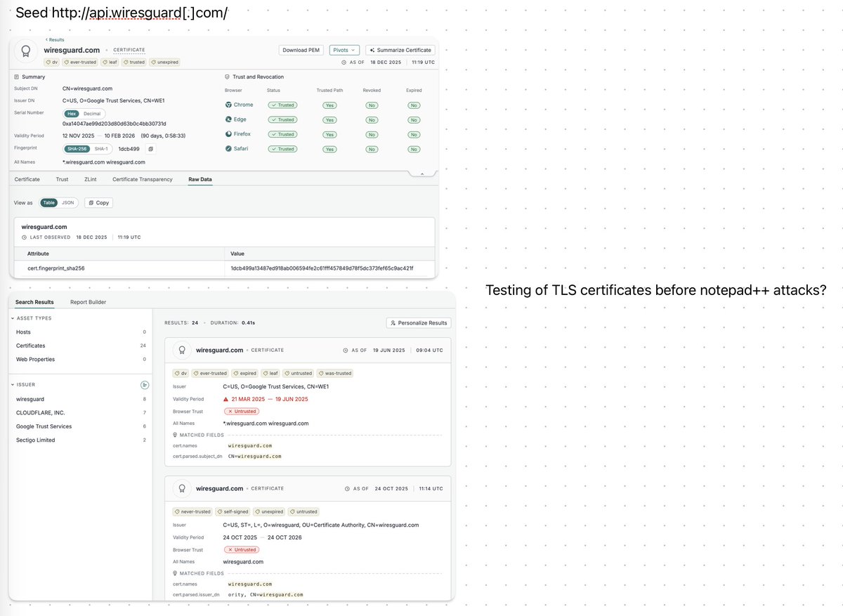This screenshot has width=843, height=616.
Task: Select Decimal serial number format
Action: coord(92,113)
